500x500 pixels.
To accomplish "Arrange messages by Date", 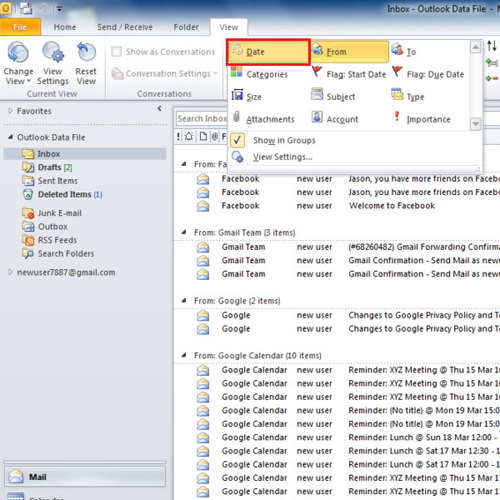I will click(x=269, y=52).
